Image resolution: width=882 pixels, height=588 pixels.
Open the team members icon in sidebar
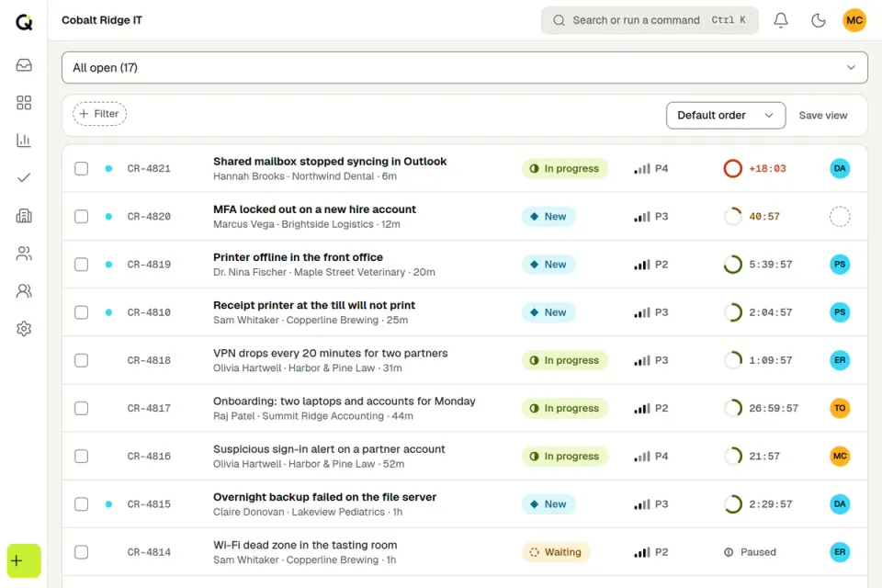(24, 291)
